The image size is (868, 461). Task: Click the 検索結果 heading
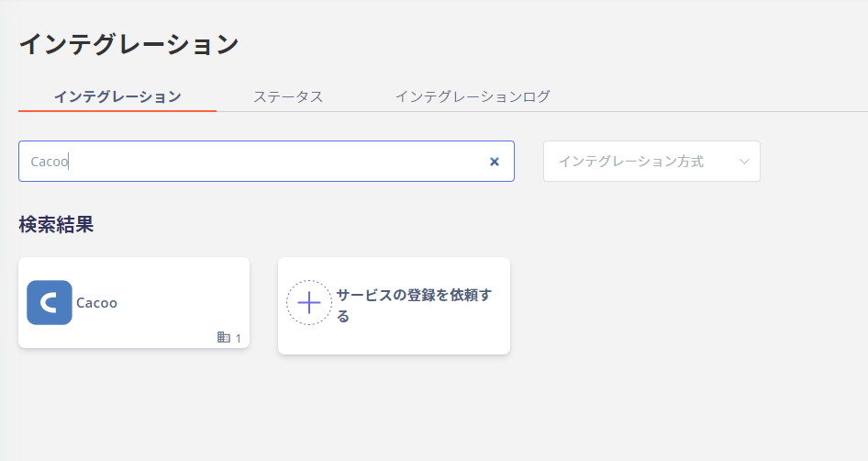(x=56, y=224)
